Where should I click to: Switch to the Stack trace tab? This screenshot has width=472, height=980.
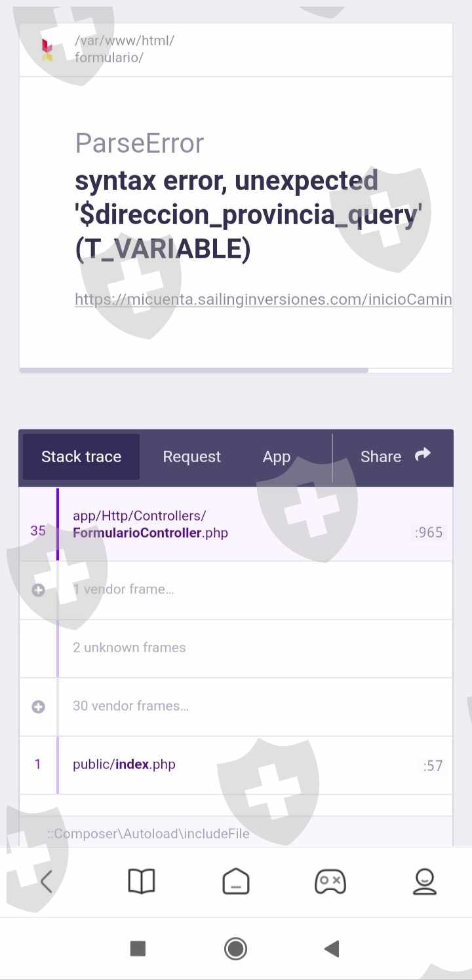tap(81, 457)
